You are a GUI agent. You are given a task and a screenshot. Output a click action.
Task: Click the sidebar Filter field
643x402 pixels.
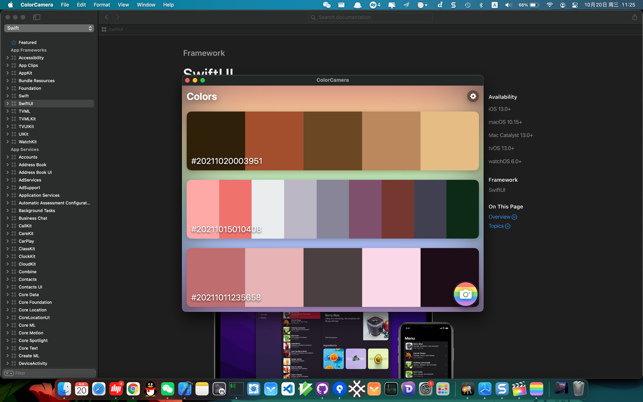pos(49,373)
